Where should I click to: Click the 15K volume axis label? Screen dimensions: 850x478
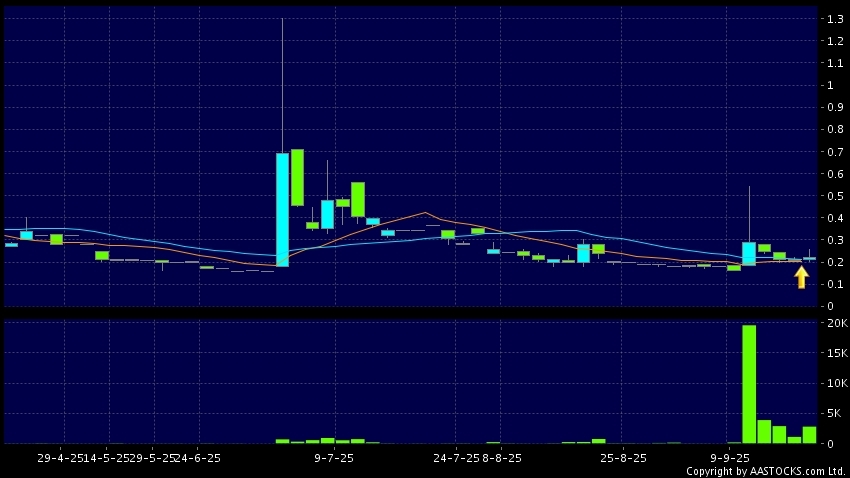(x=835, y=354)
